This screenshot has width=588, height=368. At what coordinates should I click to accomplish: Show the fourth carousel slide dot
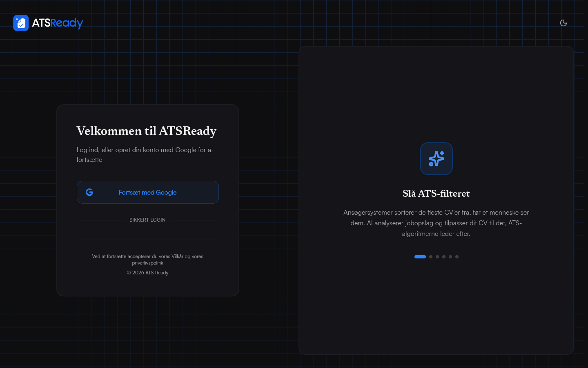click(444, 257)
